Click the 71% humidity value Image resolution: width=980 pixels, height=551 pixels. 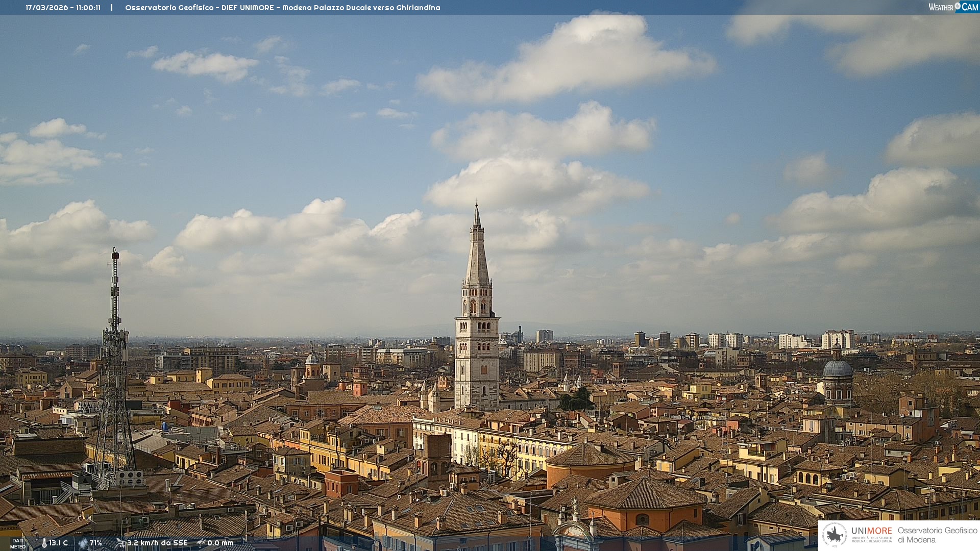pos(96,543)
